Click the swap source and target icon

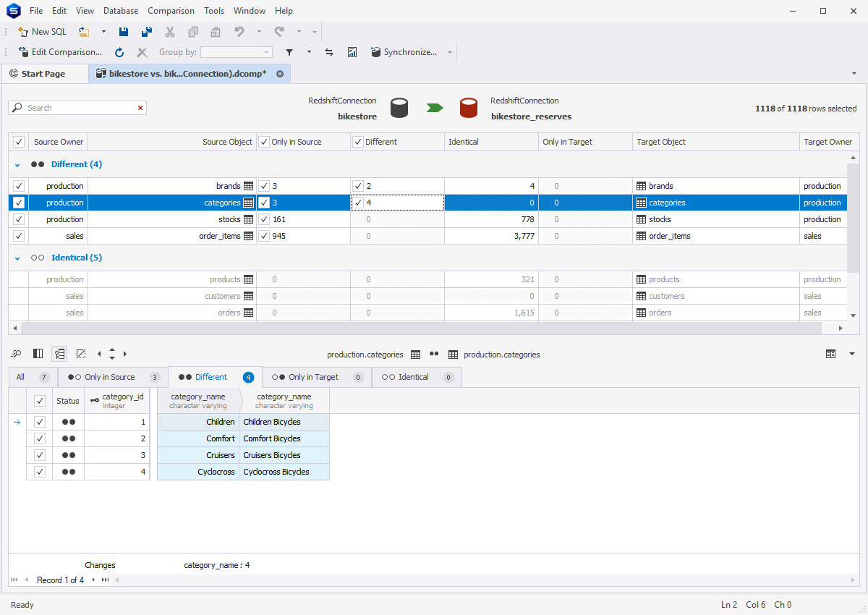coord(329,52)
